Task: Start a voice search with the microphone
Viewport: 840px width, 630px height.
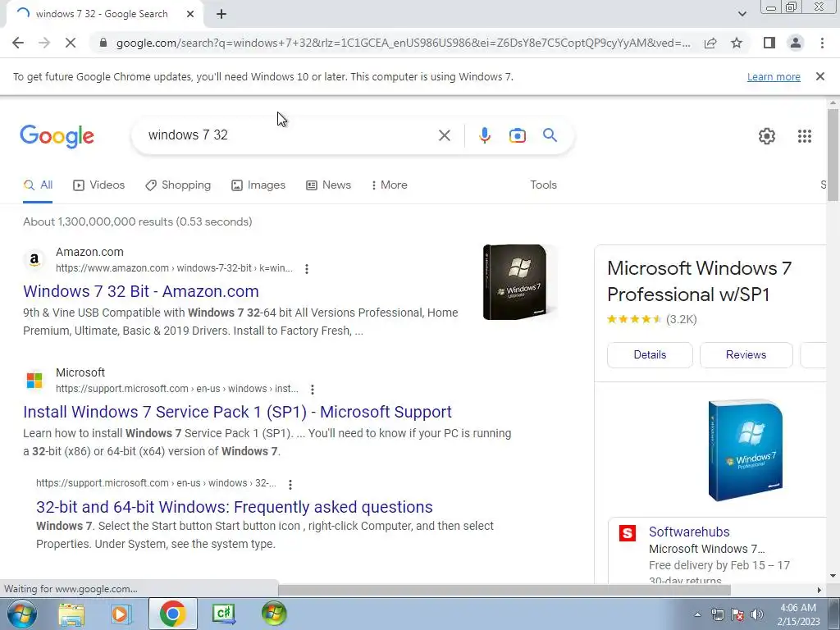Action: (485, 135)
